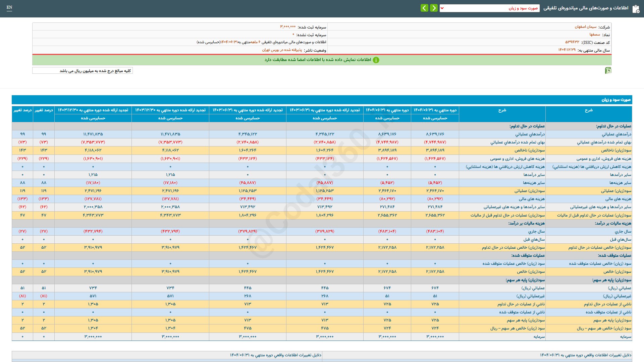Click the clipboard report icon in header
Viewport: 644px width, 362px height.
636,9
